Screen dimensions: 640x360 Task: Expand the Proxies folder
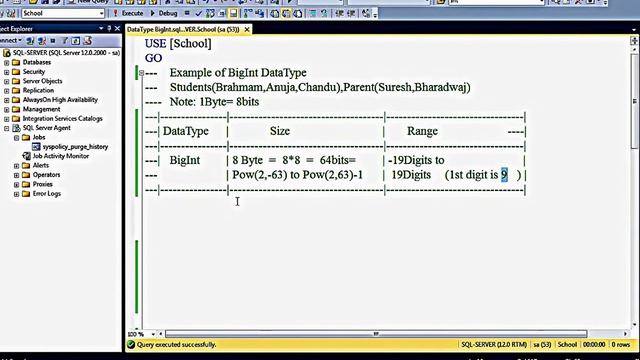coord(17,184)
